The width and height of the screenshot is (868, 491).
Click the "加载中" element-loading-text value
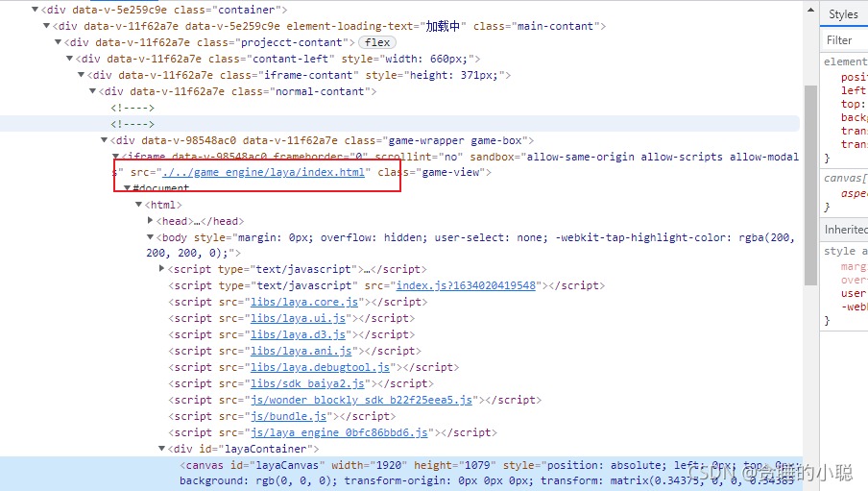pyautogui.click(x=443, y=26)
